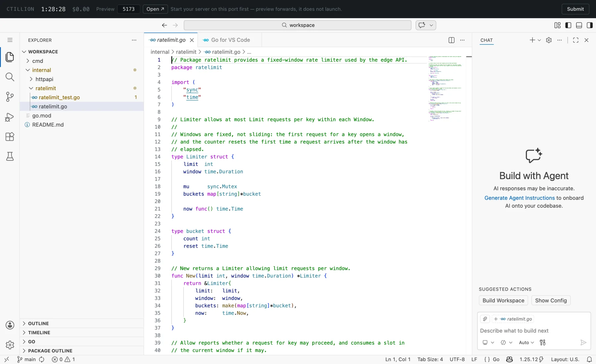Toggle the bottom panel visibility

(579, 25)
